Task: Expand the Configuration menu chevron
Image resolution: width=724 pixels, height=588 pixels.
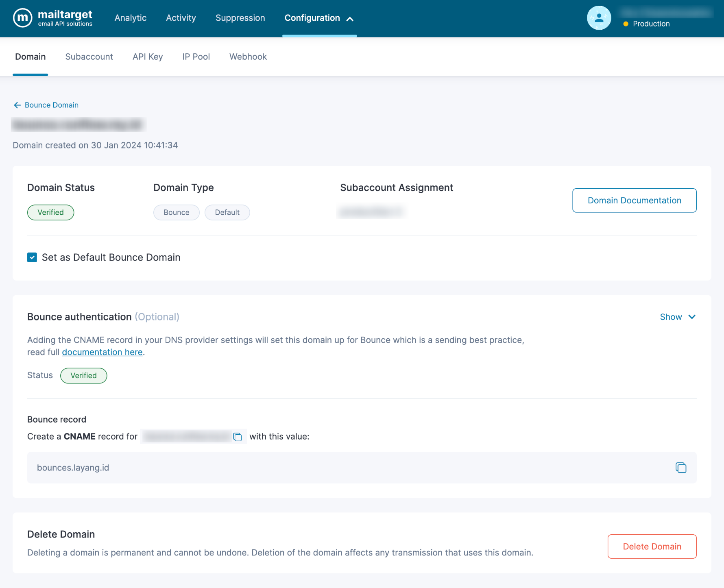Action: click(350, 19)
